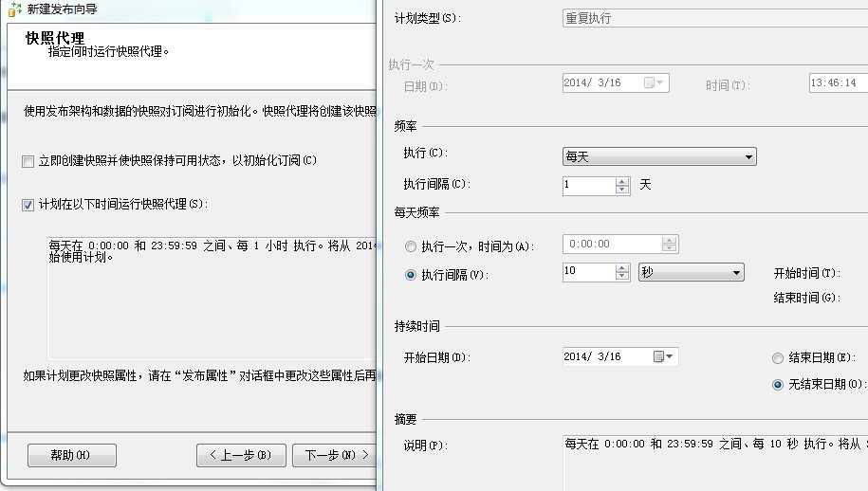The height and width of the screenshot is (491, 868).
Task: Increase the 10 seconds interval spinner
Action: pos(622,267)
